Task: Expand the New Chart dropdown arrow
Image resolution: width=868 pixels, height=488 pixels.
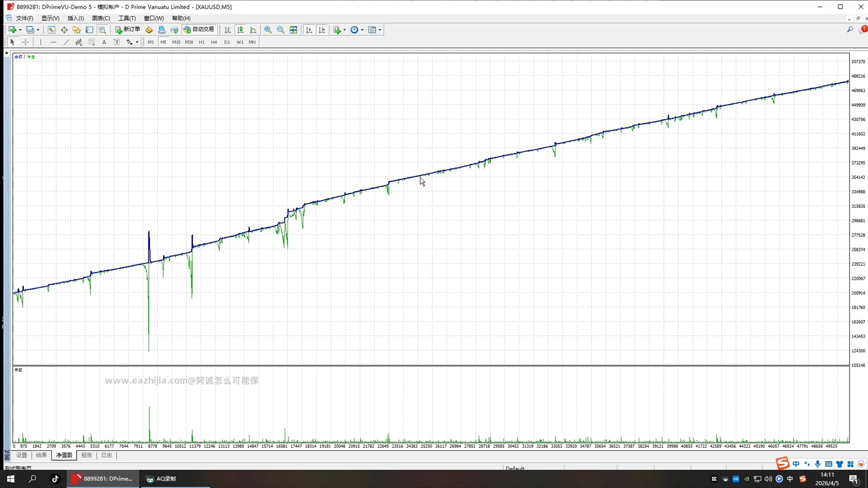Action: click(x=20, y=30)
